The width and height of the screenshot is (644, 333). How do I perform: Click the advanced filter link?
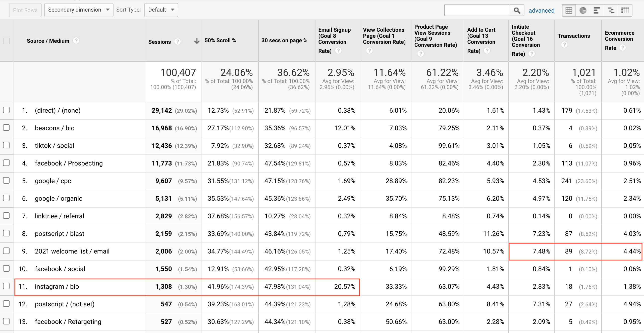point(541,10)
